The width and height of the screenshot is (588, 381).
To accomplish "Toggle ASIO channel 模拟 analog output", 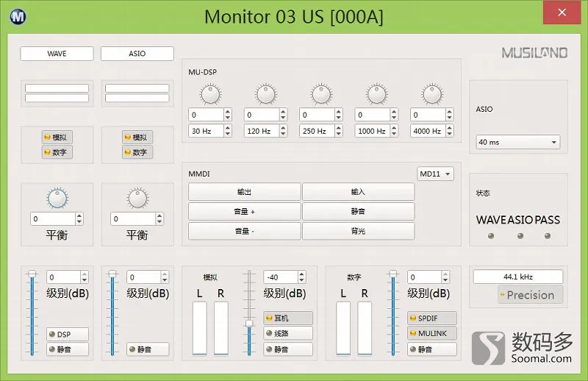I will click(137, 137).
